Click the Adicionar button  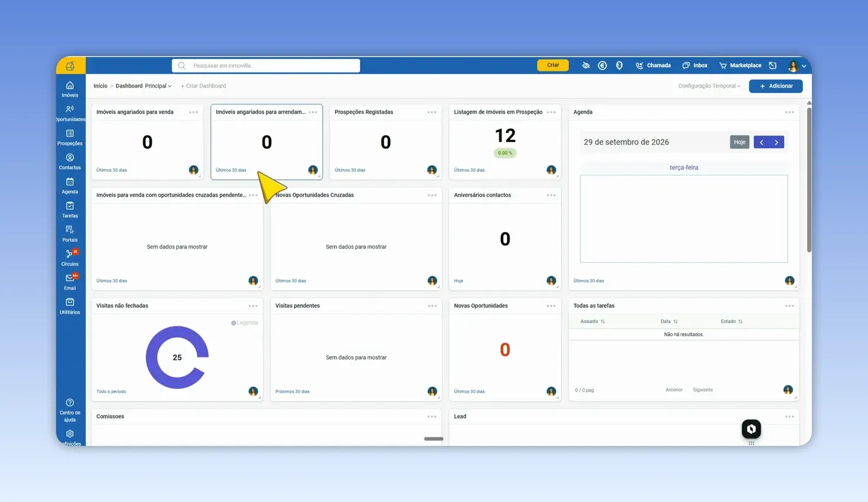(x=776, y=86)
